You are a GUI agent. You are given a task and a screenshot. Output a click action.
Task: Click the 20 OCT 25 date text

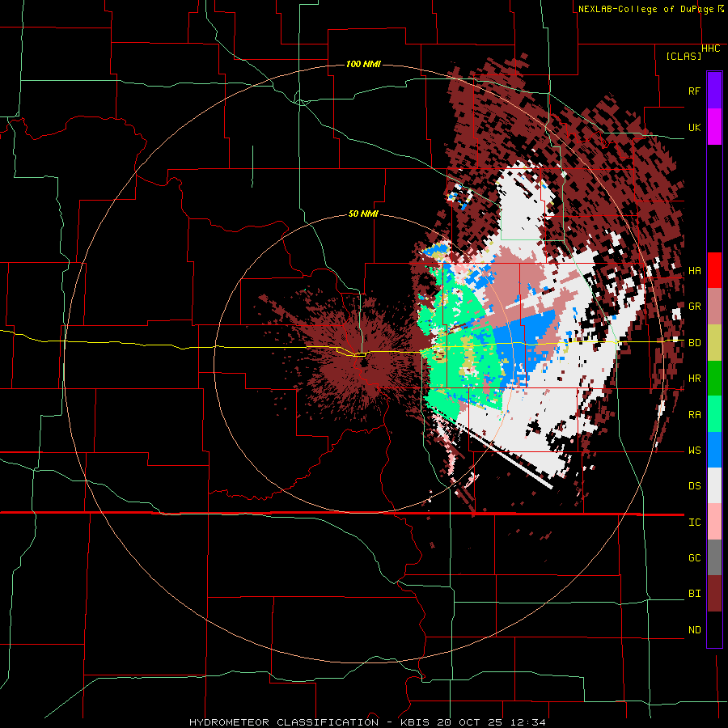[470, 722]
